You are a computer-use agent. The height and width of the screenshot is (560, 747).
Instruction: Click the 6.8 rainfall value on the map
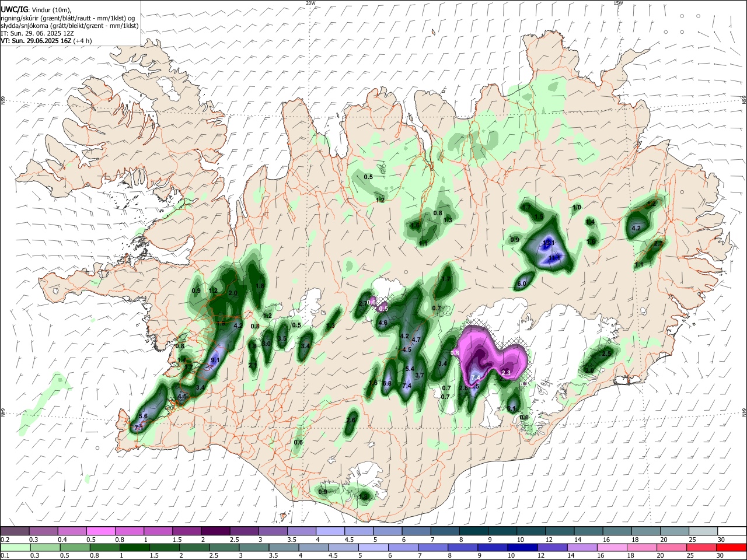(387, 383)
